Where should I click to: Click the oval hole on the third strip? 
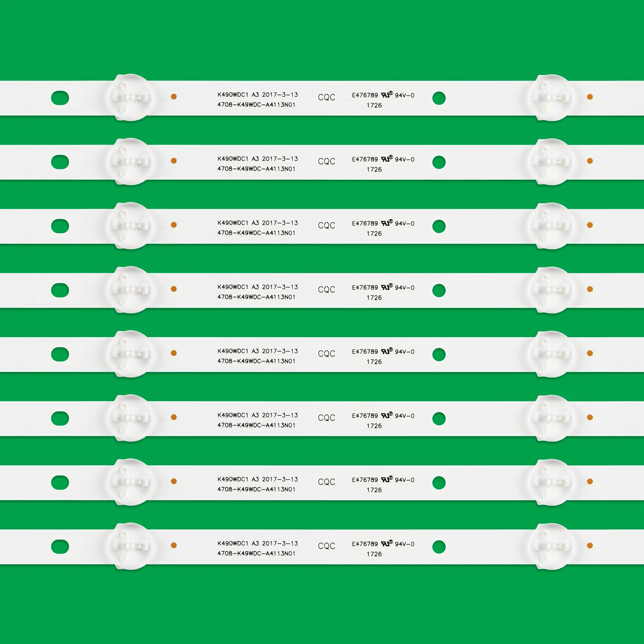(60, 226)
